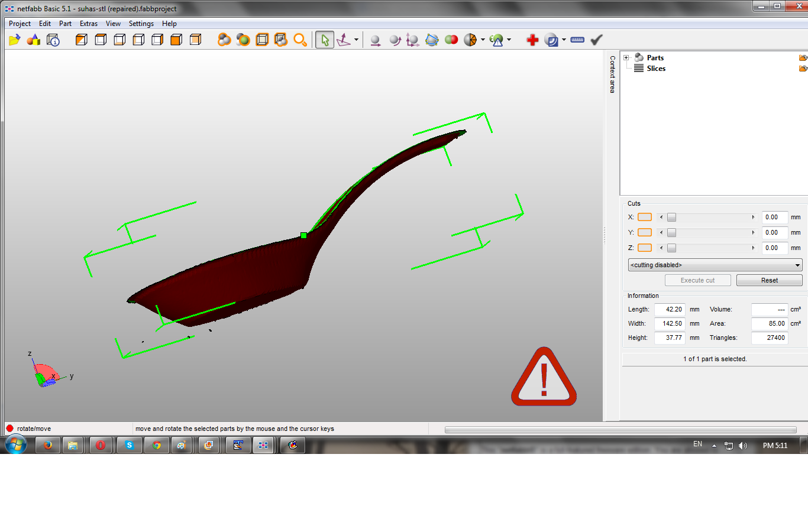Choose the align to bottom plane tool
Image resolution: width=808 pixels, height=532 pixels.
344,40
